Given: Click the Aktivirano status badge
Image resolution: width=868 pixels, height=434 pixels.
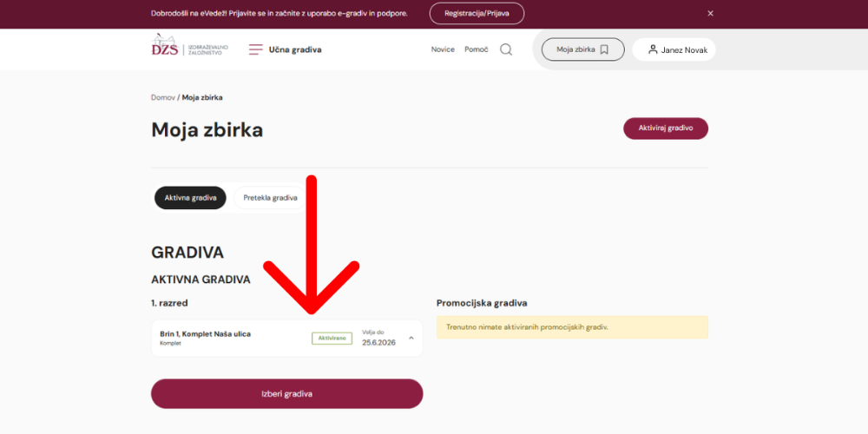Looking at the screenshot, I should click(332, 338).
